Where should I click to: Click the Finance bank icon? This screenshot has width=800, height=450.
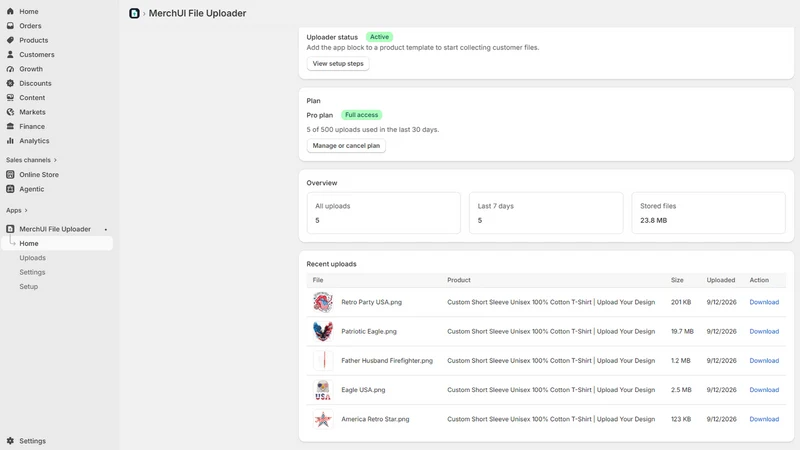tap(10, 126)
